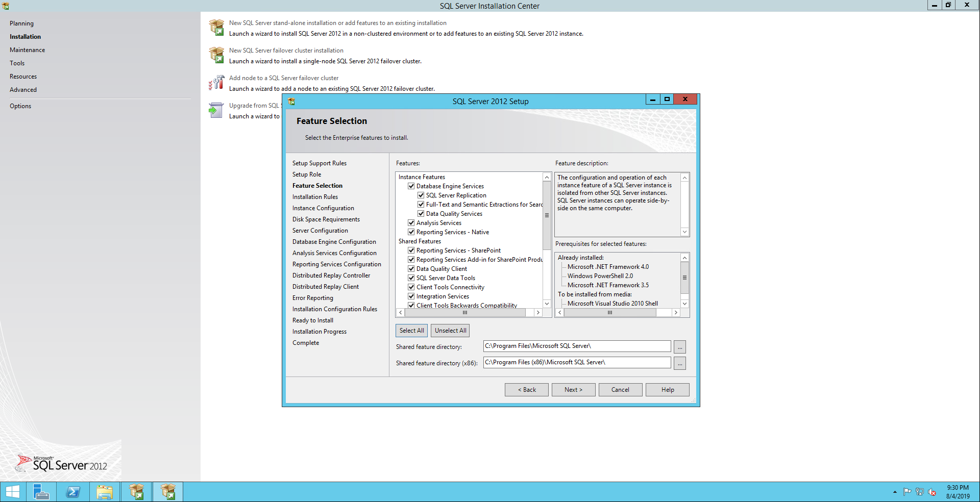Click the add node tools icon

[216, 83]
